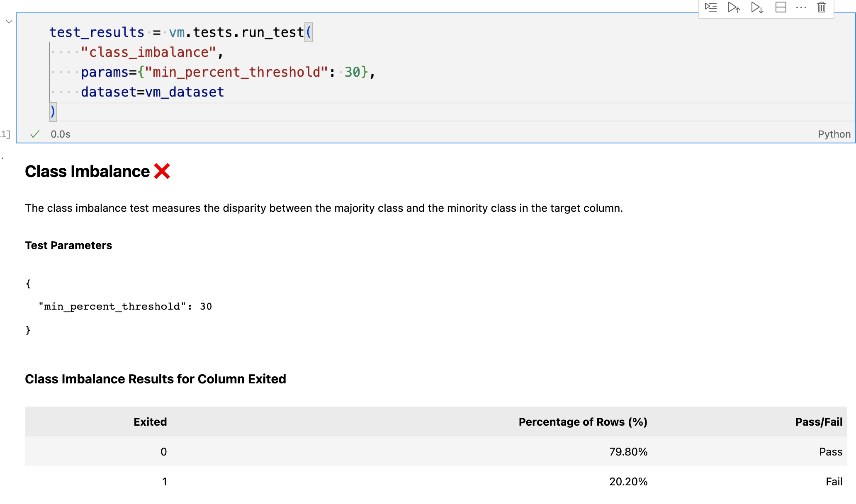Click the red X beside Class Imbalance heading
Screen dimensions: 856x504
(x=162, y=171)
